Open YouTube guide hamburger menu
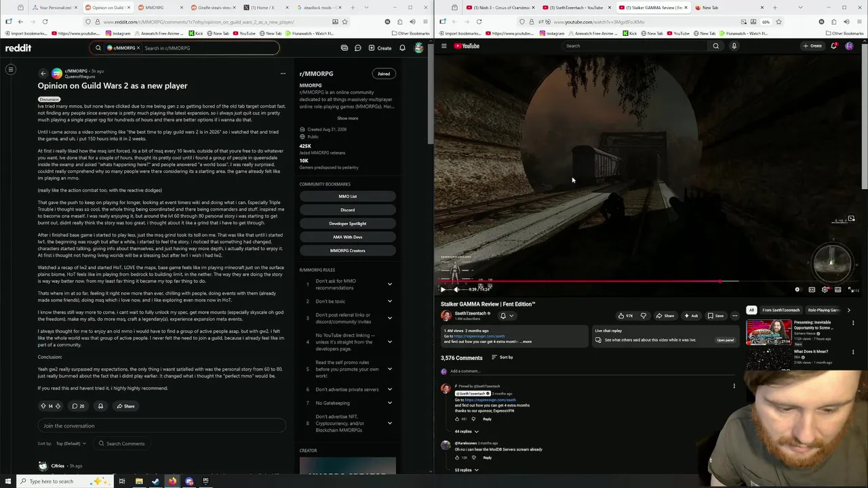This screenshot has height=488, width=868. pos(444,46)
